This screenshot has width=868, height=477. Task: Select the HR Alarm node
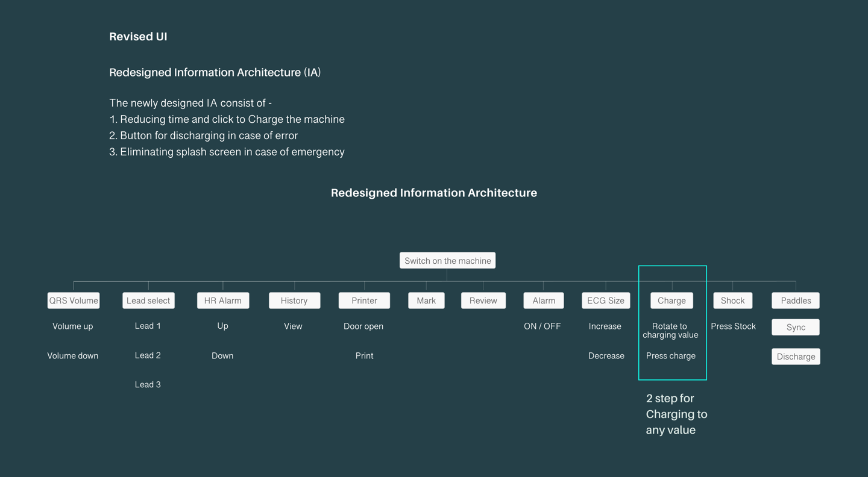(x=223, y=301)
